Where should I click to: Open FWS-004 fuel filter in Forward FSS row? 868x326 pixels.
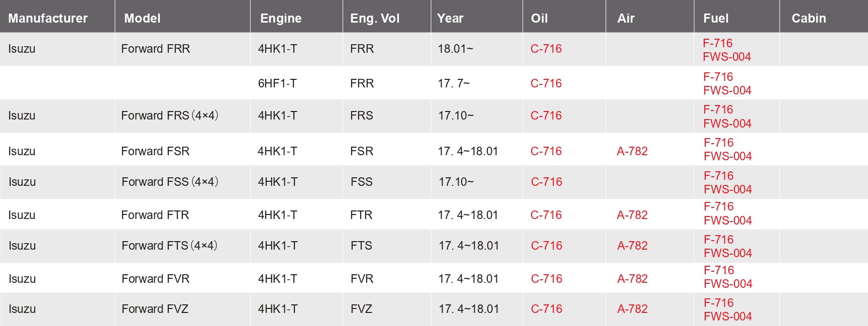(x=728, y=189)
